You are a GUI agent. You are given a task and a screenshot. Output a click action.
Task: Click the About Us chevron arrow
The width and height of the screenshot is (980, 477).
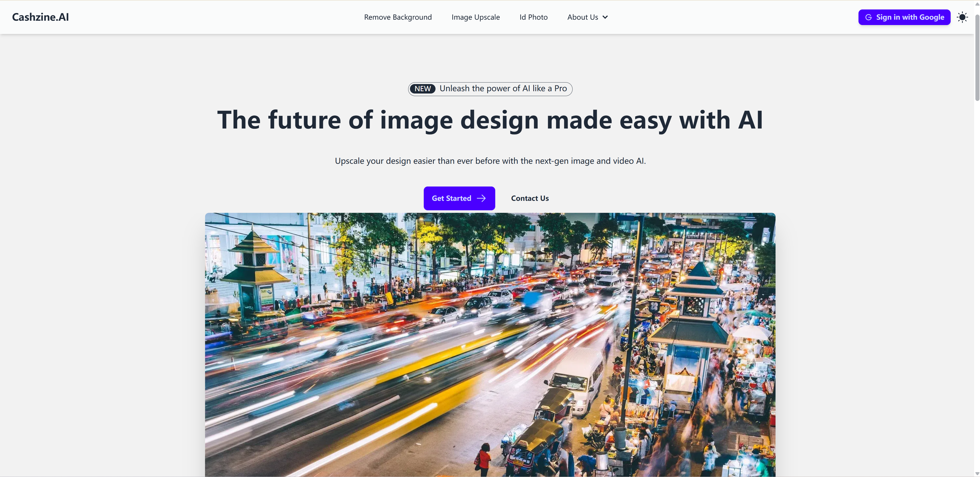(605, 17)
